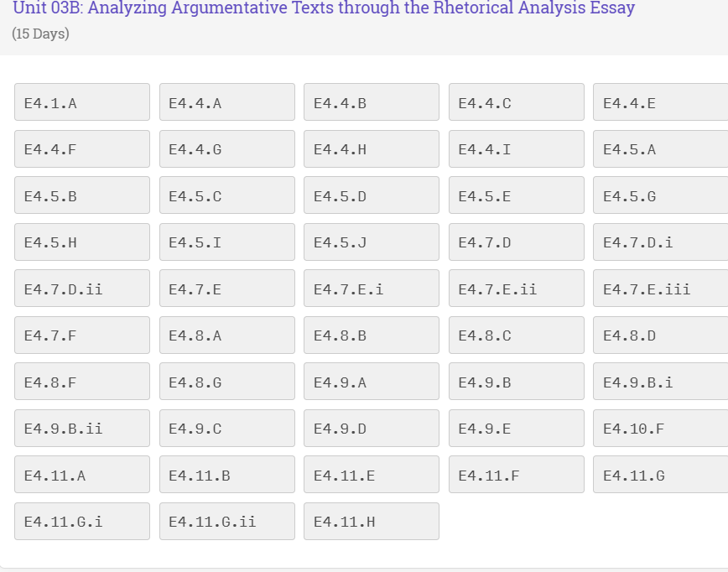Screen dimensions: 728x572
Task: Choose the E4.4.I standard chip
Action: click(517, 149)
